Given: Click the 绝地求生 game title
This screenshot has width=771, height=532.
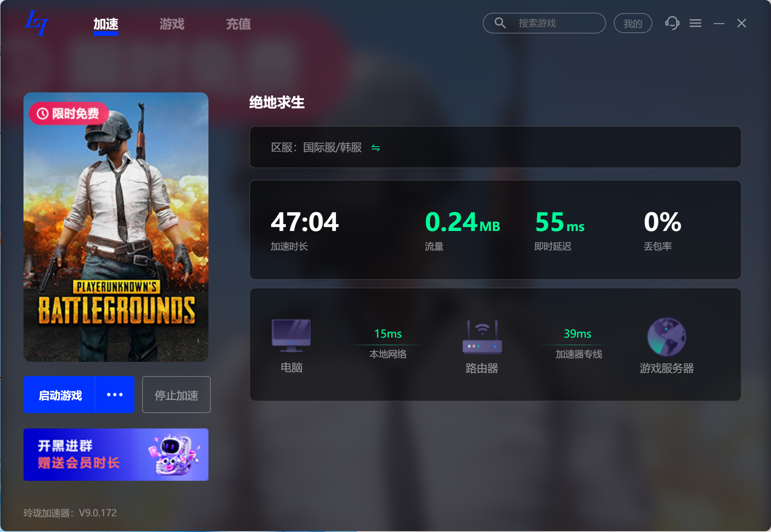Looking at the screenshot, I should click(277, 102).
